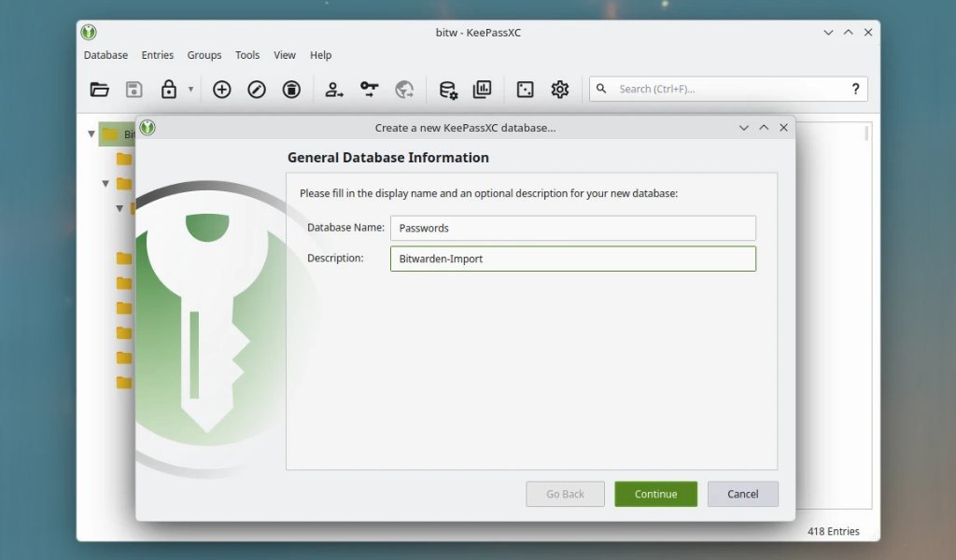Click the Save database toolbar icon
Screen dimensions: 956x560
[134, 90]
